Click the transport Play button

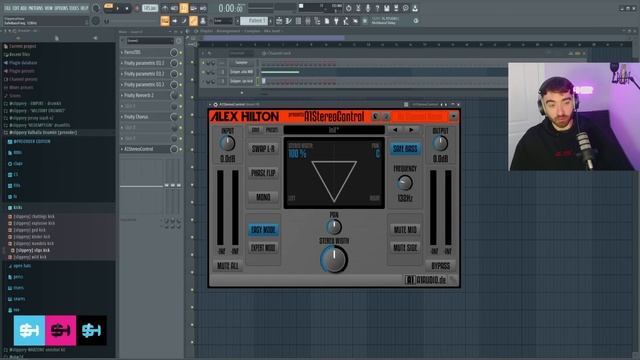pyautogui.click(x=118, y=8)
